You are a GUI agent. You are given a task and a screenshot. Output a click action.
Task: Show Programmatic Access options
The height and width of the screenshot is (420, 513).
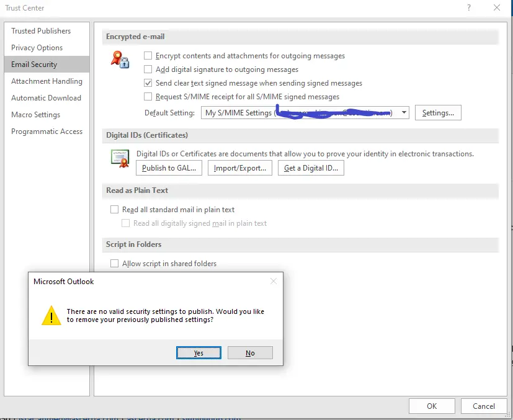click(47, 131)
